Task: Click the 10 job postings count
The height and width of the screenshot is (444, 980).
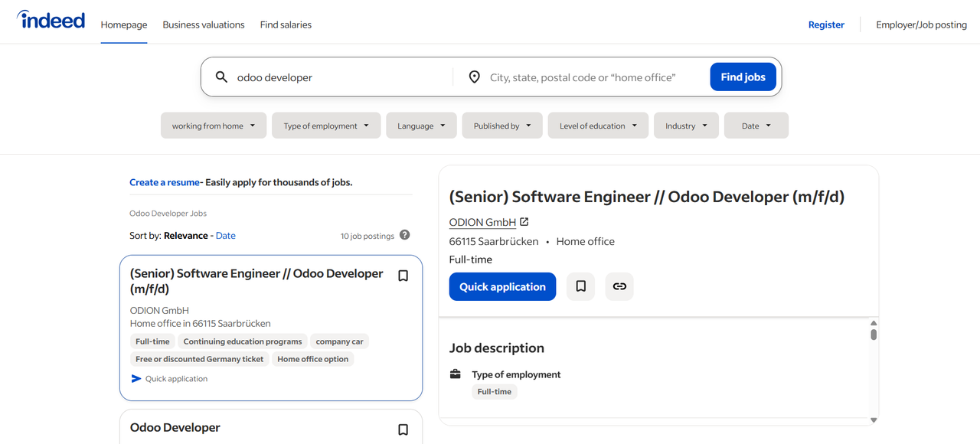Action: click(x=367, y=236)
